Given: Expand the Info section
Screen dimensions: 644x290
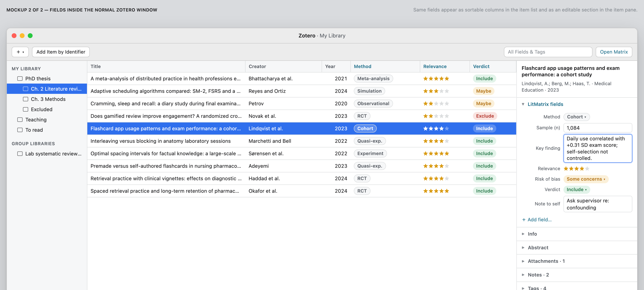Looking at the screenshot, I should (x=577, y=234).
